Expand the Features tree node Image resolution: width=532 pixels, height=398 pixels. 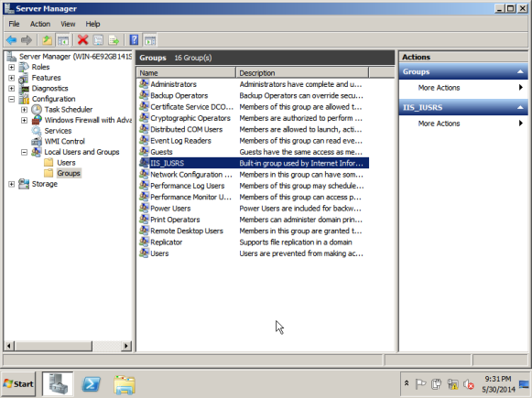(11, 78)
